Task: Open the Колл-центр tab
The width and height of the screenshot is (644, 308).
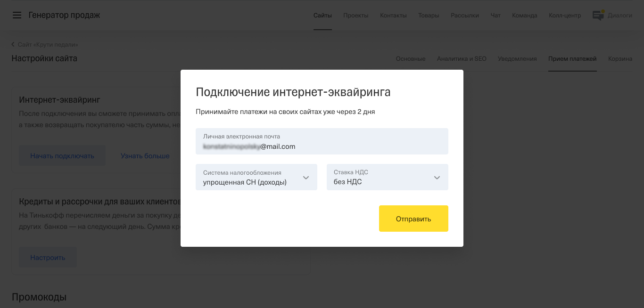Action: coord(565,15)
